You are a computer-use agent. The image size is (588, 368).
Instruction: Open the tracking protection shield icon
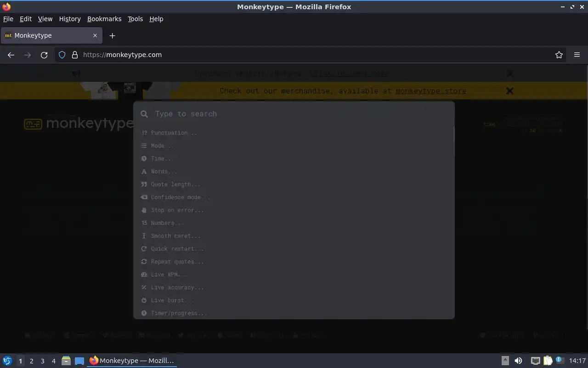(62, 55)
